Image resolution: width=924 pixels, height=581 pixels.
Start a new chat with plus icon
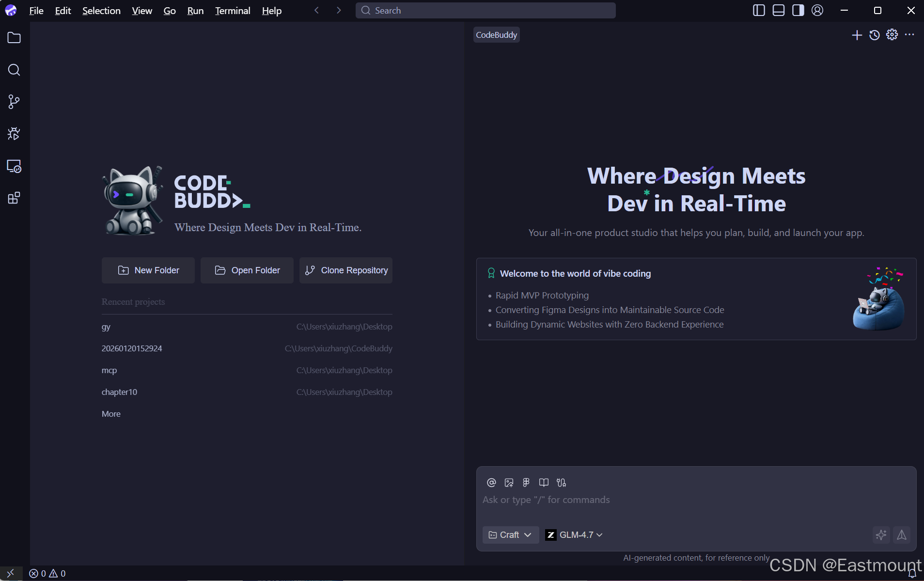pos(857,35)
